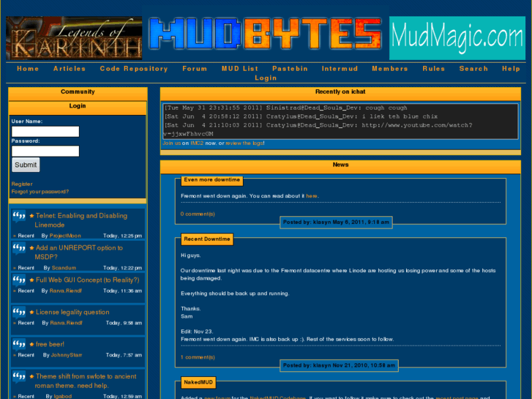Click the here link in Even more downtime
The height and width of the screenshot is (399, 532).
[x=312, y=196]
